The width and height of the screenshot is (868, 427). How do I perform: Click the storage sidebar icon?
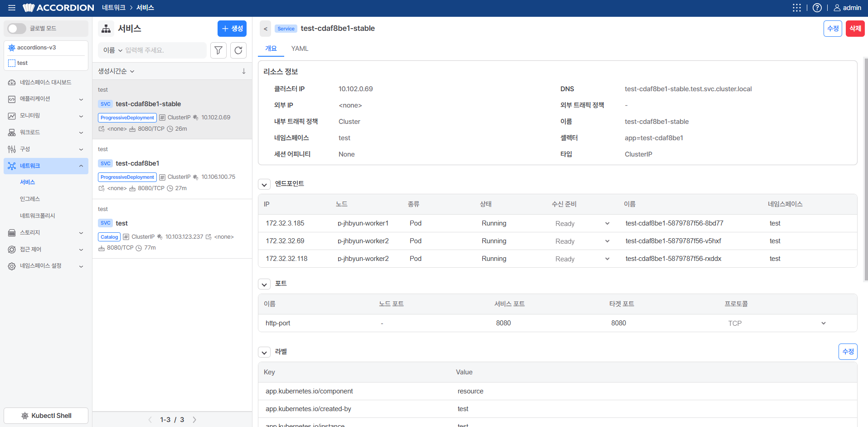12,233
